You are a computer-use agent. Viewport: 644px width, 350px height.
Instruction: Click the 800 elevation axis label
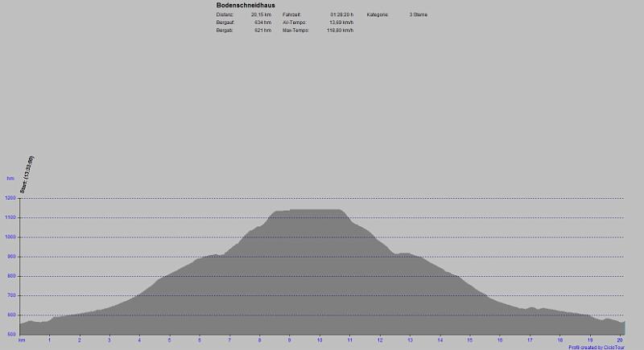click(10, 276)
